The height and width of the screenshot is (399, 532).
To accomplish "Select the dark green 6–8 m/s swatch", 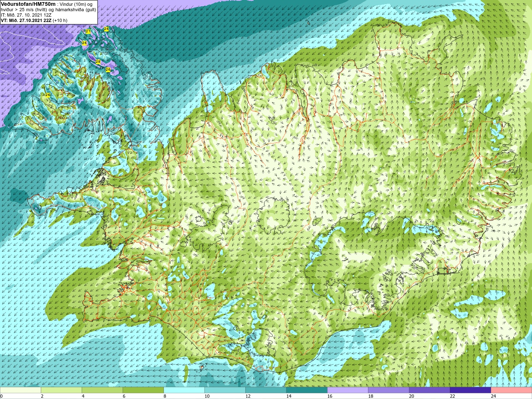I will click(143, 390).
